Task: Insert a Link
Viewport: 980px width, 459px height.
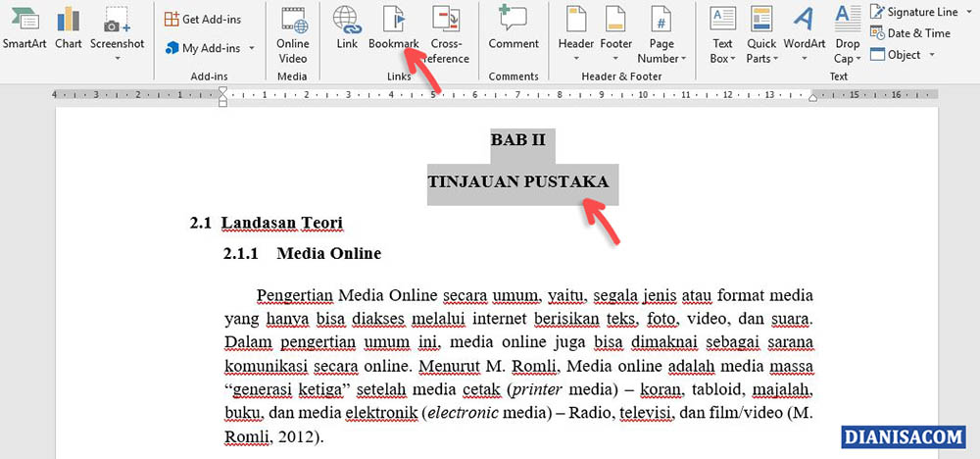Action: (347, 28)
